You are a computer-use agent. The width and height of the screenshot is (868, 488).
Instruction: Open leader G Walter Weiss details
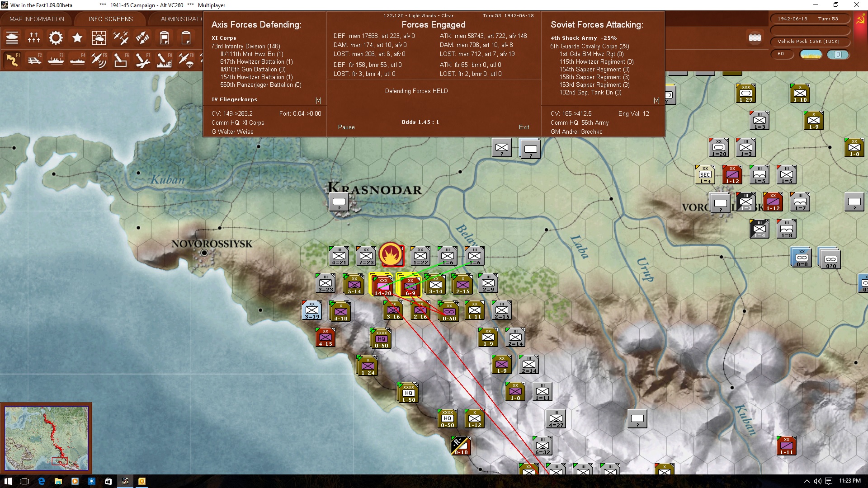[232, 131]
